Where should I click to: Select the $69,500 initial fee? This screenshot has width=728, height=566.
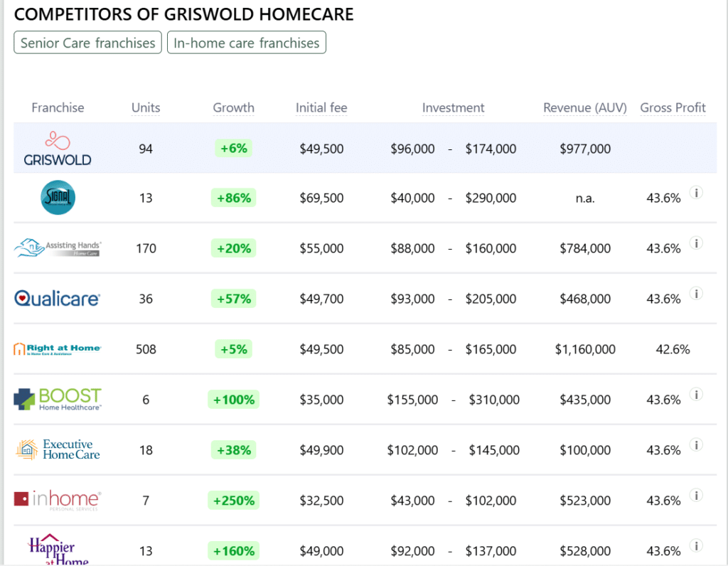[x=321, y=198]
